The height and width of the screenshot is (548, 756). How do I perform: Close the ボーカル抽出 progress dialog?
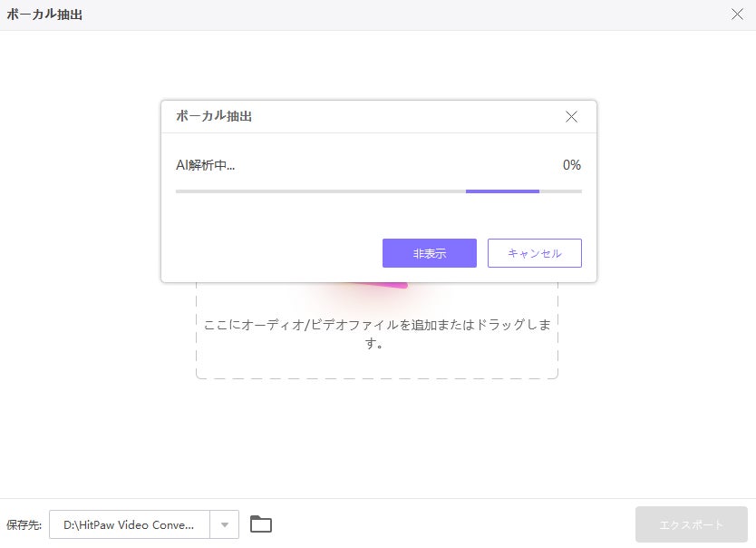click(x=571, y=116)
